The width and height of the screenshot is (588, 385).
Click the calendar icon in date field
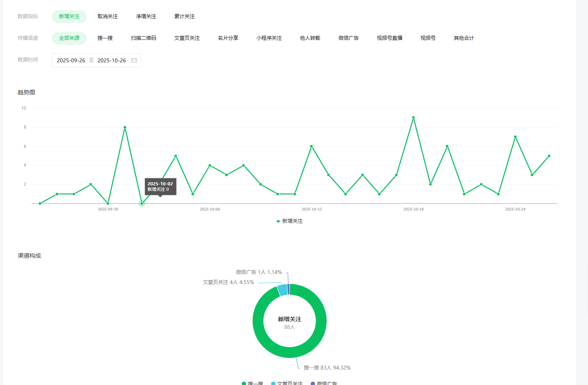pos(134,60)
